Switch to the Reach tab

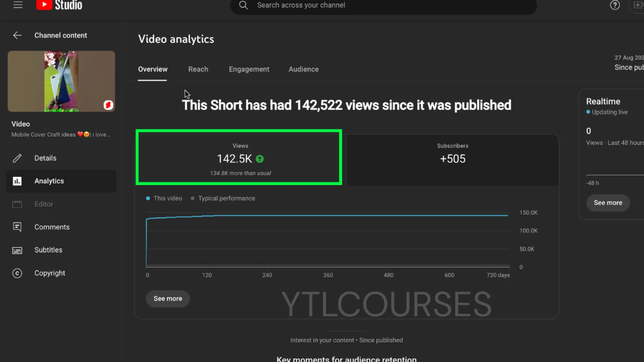tap(198, 69)
